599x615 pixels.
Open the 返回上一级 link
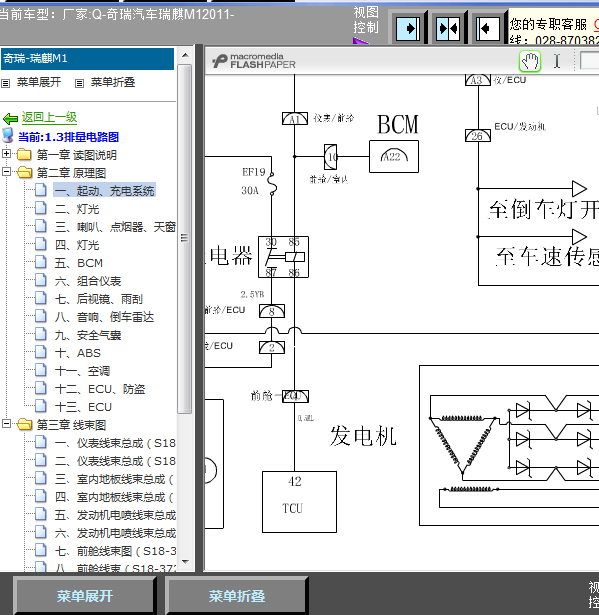[x=49, y=117]
